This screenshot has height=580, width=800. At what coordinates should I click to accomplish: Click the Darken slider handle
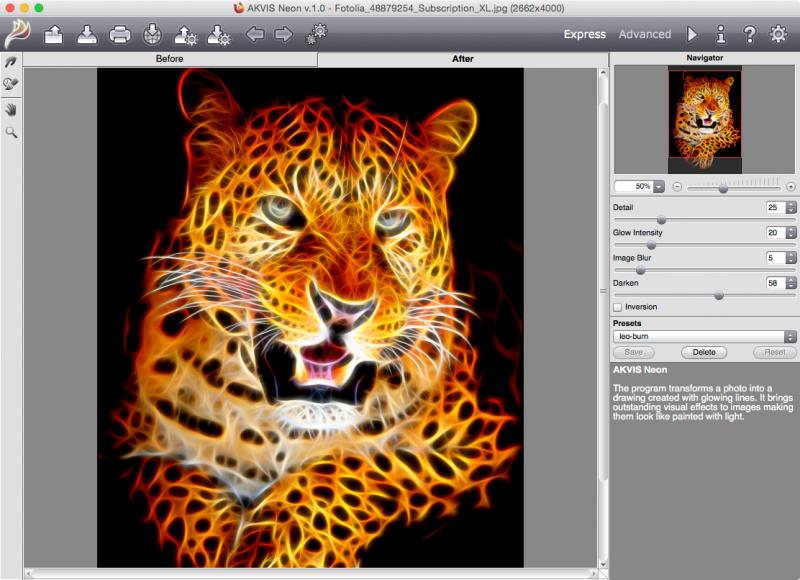coord(719,295)
